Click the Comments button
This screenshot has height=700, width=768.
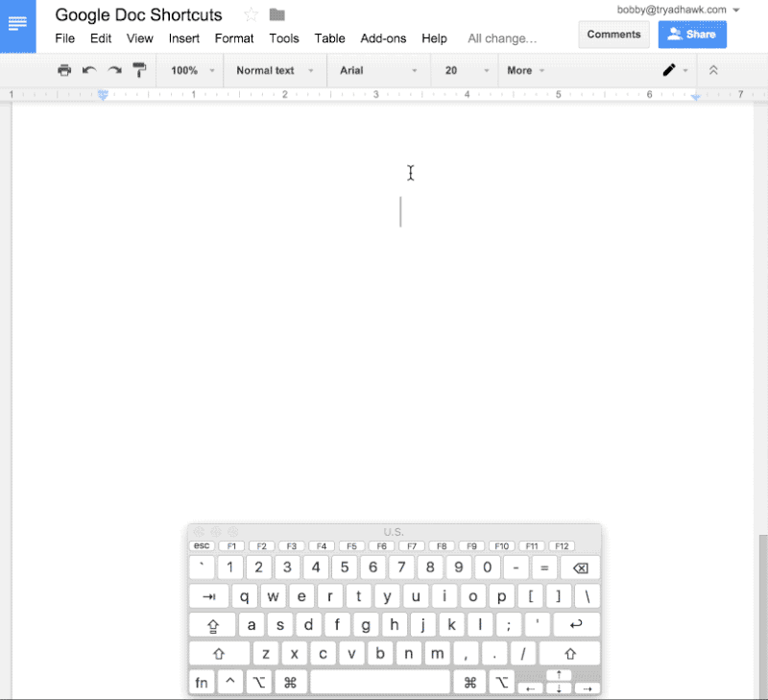(x=613, y=35)
